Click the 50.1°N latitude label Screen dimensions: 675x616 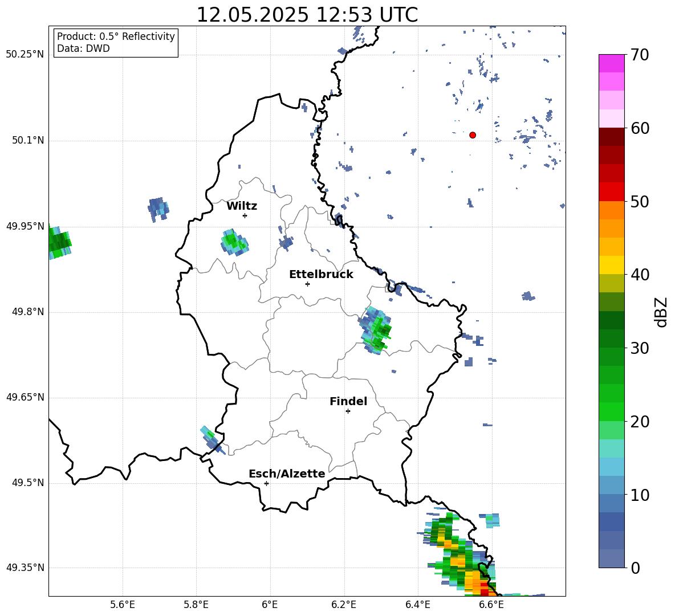click(27, 140)
